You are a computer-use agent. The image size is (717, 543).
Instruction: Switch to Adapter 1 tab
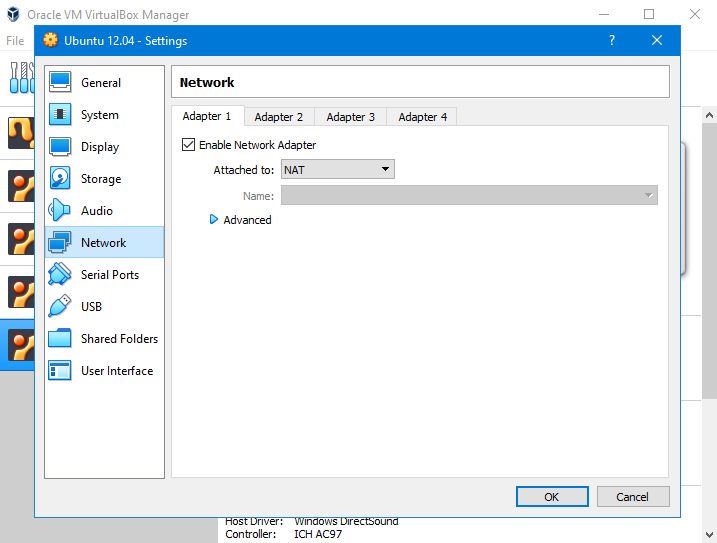coord(207,116)
